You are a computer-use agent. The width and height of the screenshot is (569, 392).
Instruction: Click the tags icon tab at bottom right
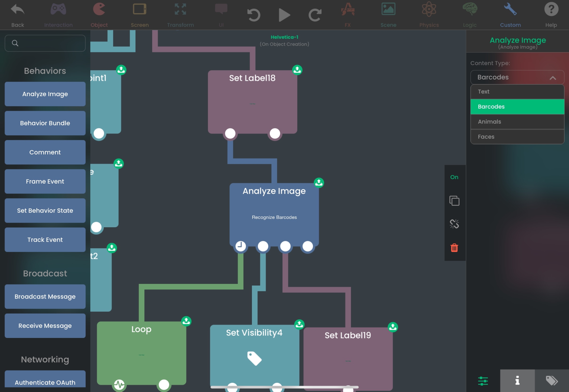[x=551, y=380]
